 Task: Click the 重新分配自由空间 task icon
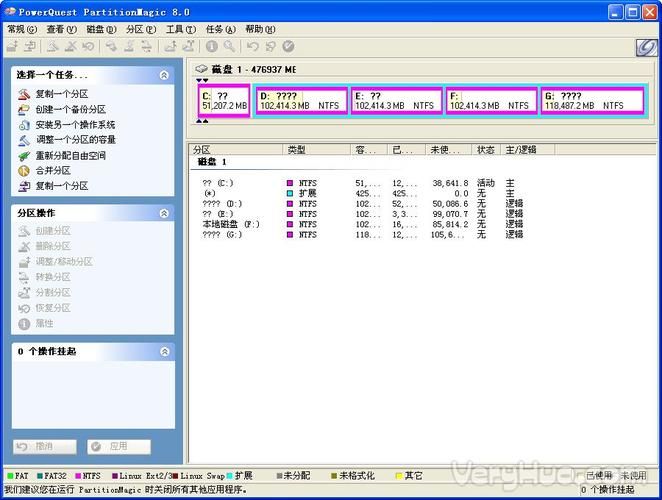[24, 155]
